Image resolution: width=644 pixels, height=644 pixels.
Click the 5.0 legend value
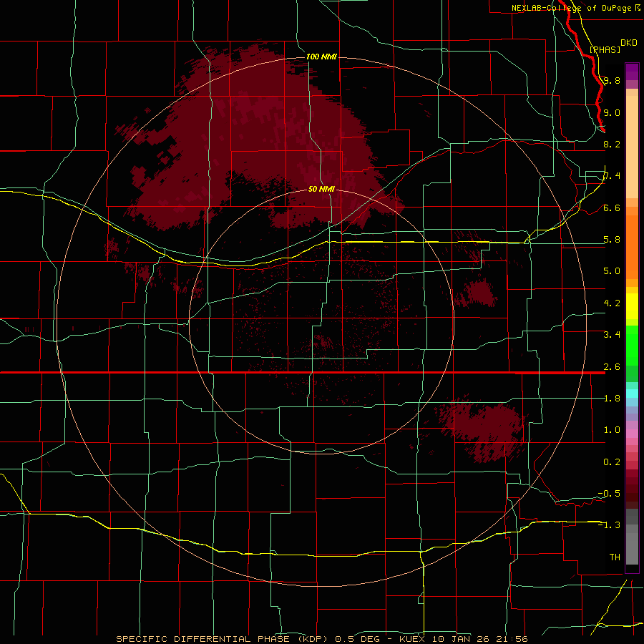pos(612,270)
